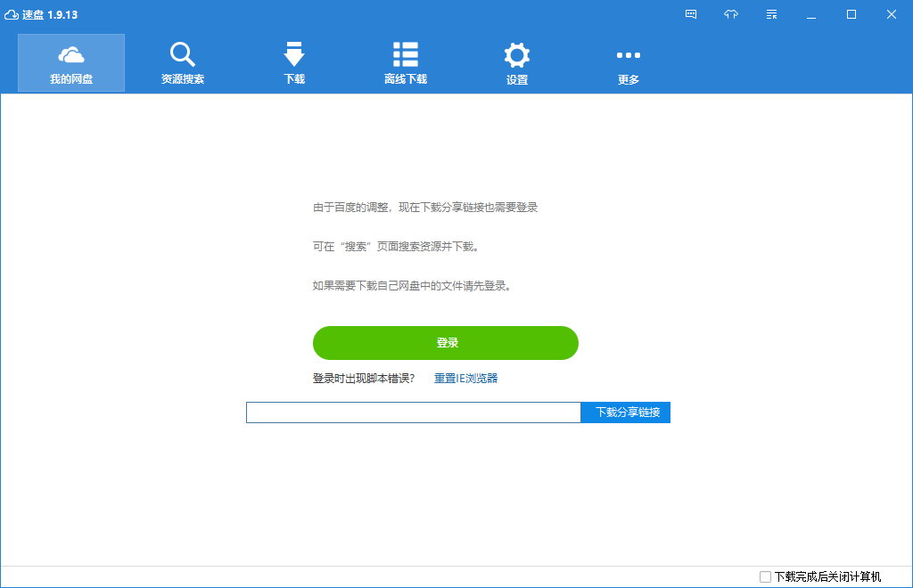Expand the 更多 three-dots menu
The image size is (913, 588).
pos(629,62)
